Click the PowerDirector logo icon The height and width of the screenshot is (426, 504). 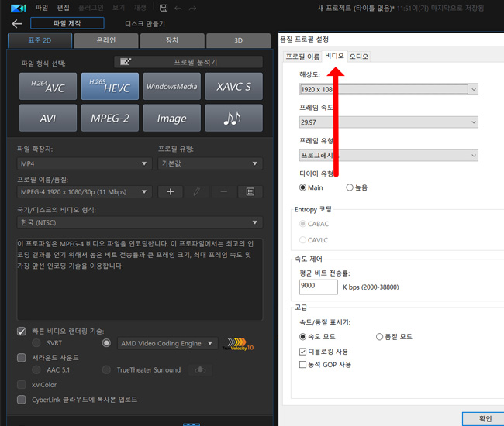(x=18, y=8)
